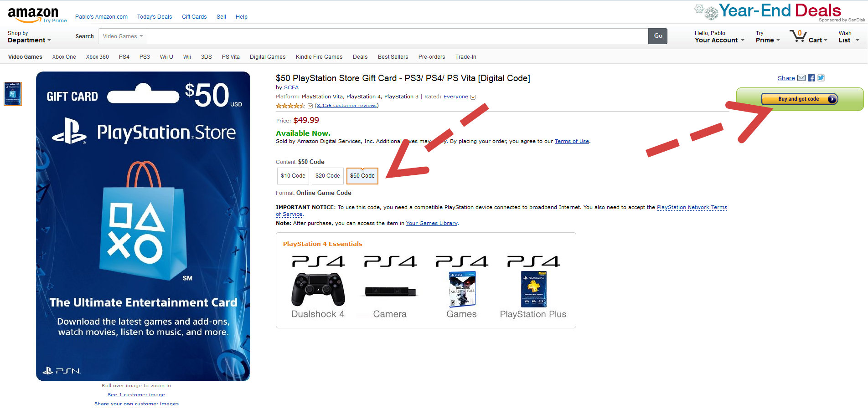Open 3,156 customer reviews link
The image size is (868, 419).
[346, 106]
